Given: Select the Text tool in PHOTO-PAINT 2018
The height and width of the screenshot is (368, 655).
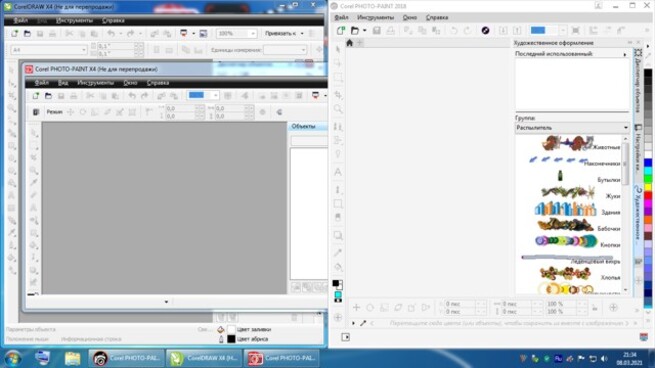Looking at the screenshot, I should point(338,172).
